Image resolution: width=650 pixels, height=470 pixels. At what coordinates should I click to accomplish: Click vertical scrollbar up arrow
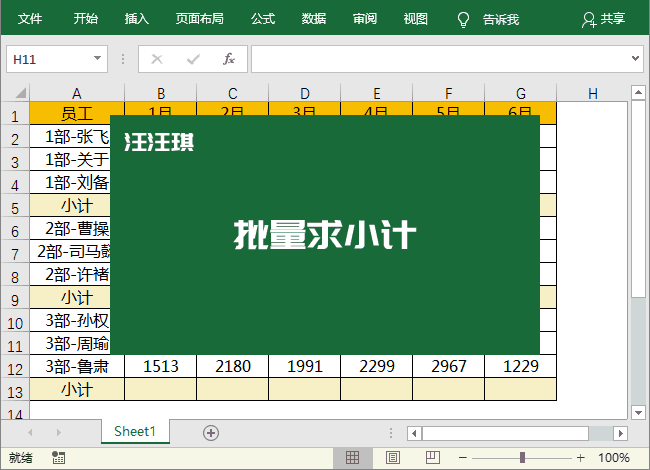[x=638, y=92]
